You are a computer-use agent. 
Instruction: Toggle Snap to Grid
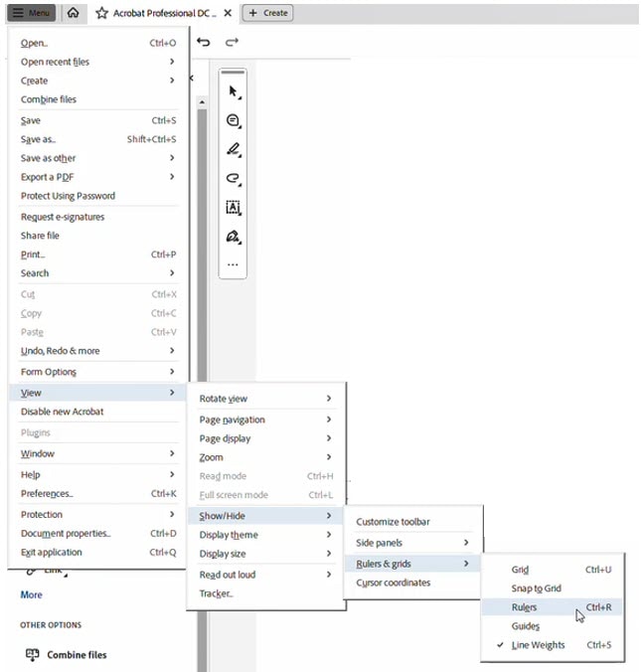pyautogui.click(x=552, y=588)
